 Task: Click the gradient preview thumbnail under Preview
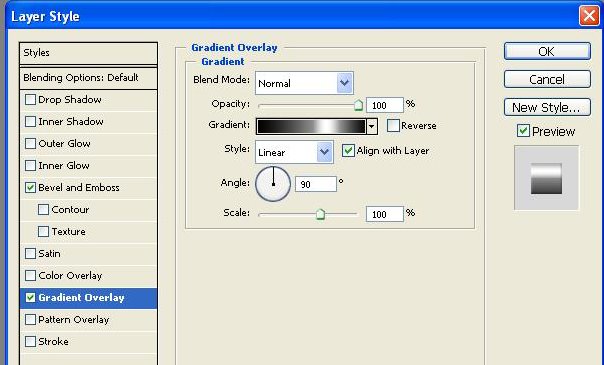(546, 178)
